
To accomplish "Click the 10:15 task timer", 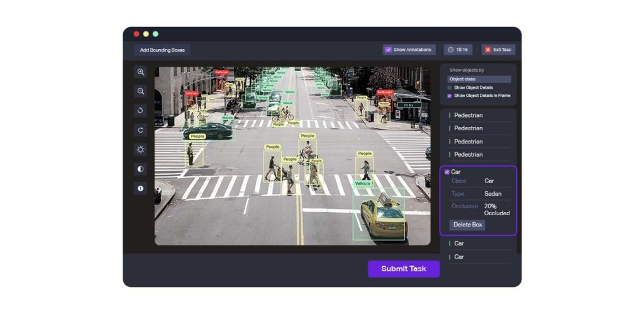I will (x=458, y=50).
